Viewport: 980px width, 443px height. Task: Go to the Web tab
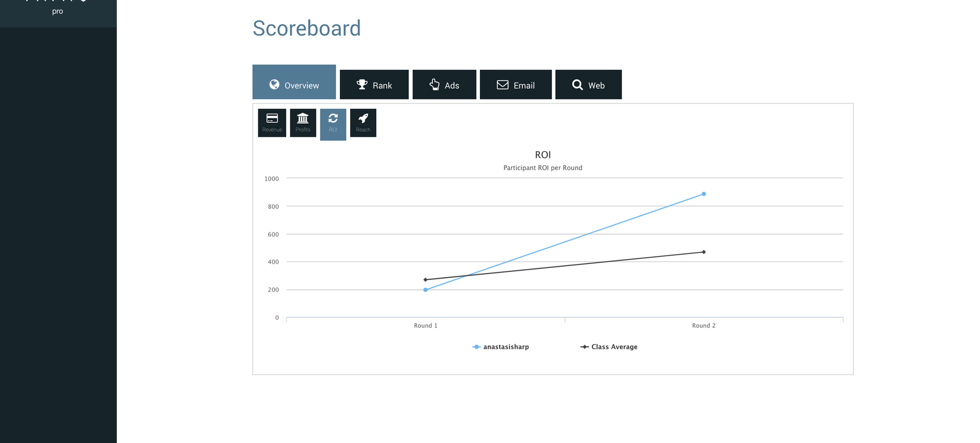(588, 85)
